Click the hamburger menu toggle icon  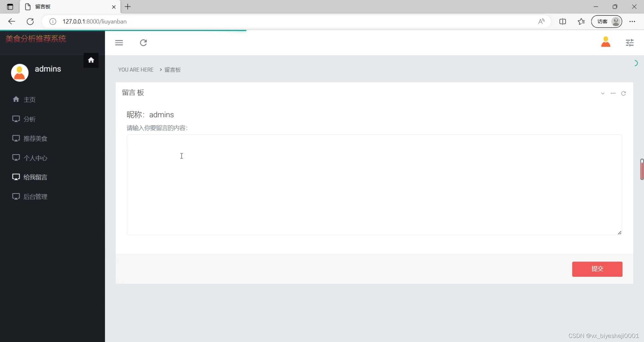click(x=119, y=42)
